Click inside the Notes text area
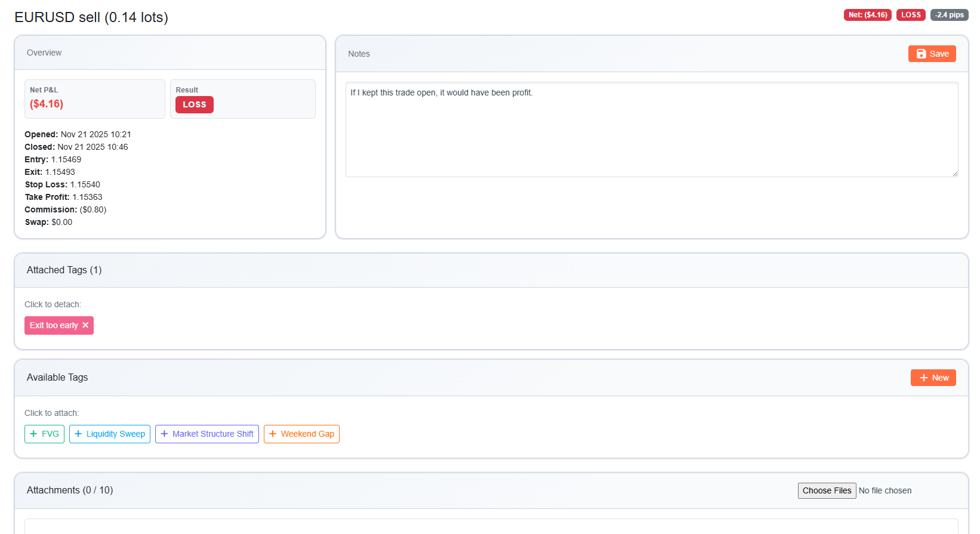This screenshot has width=980, height=534. [x=651, y=129]
